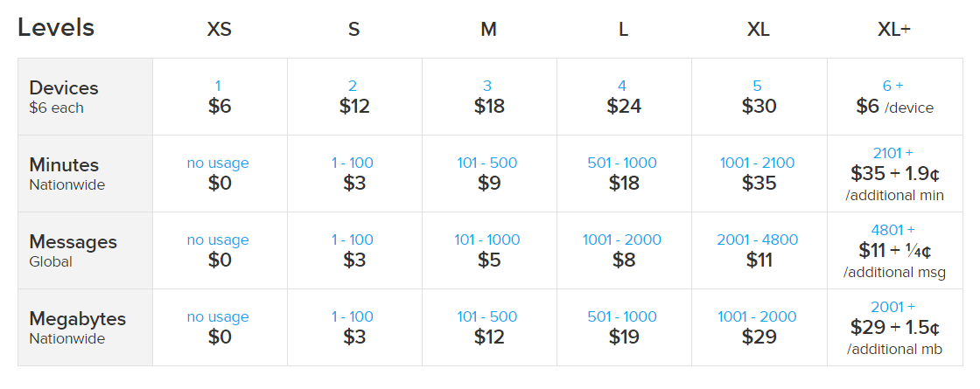
Task: Click the 2101 + minutes link
Action: point(892,153)
